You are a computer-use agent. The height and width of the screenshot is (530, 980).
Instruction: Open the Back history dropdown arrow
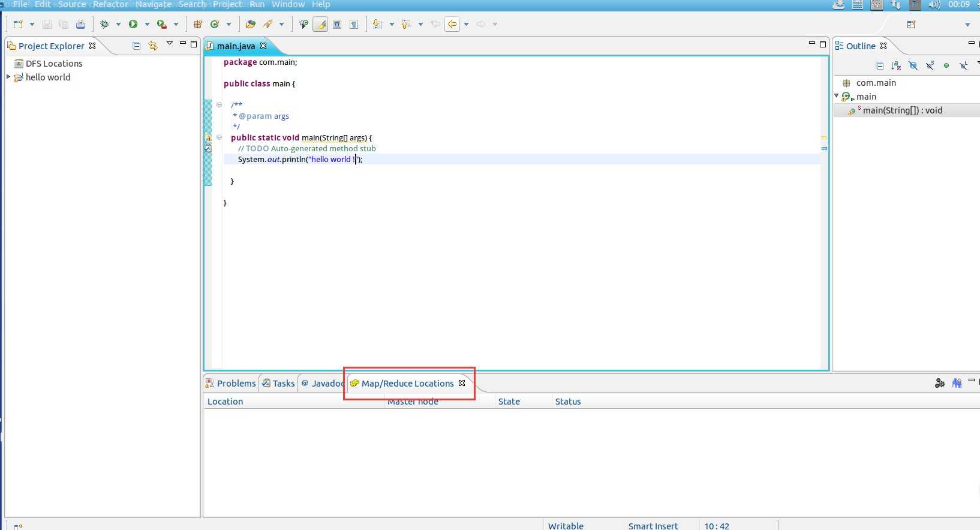(466, 25)
